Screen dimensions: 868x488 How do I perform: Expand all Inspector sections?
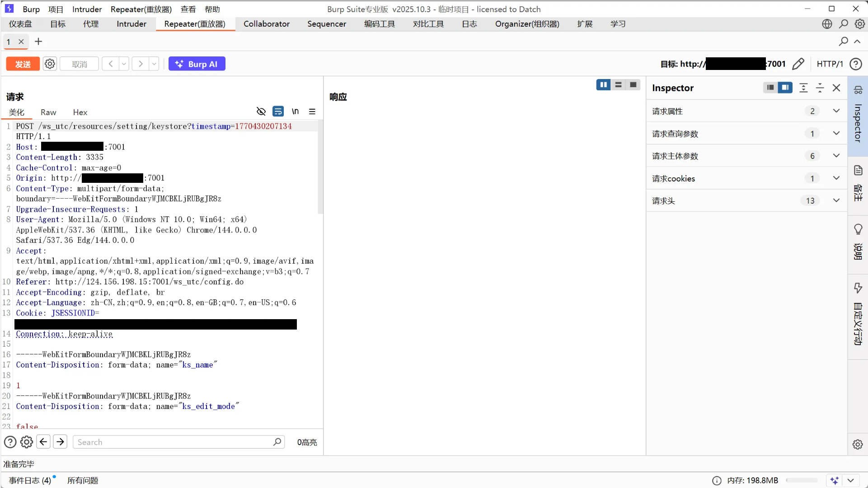point(803,88)
